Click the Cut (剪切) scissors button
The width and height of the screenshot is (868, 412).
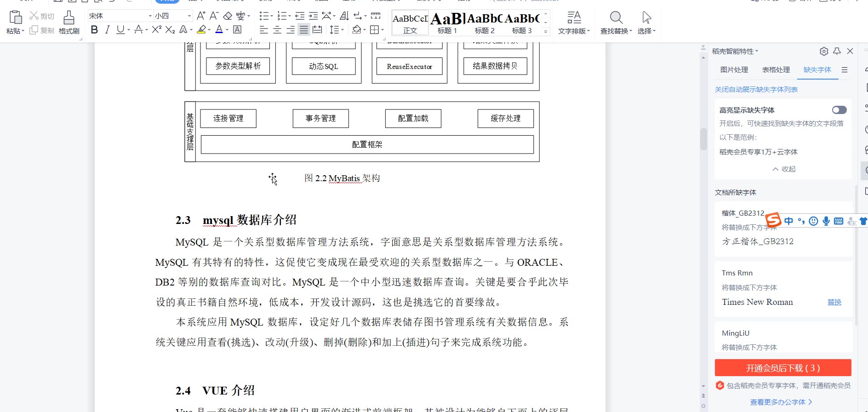(x=42, y=16)
